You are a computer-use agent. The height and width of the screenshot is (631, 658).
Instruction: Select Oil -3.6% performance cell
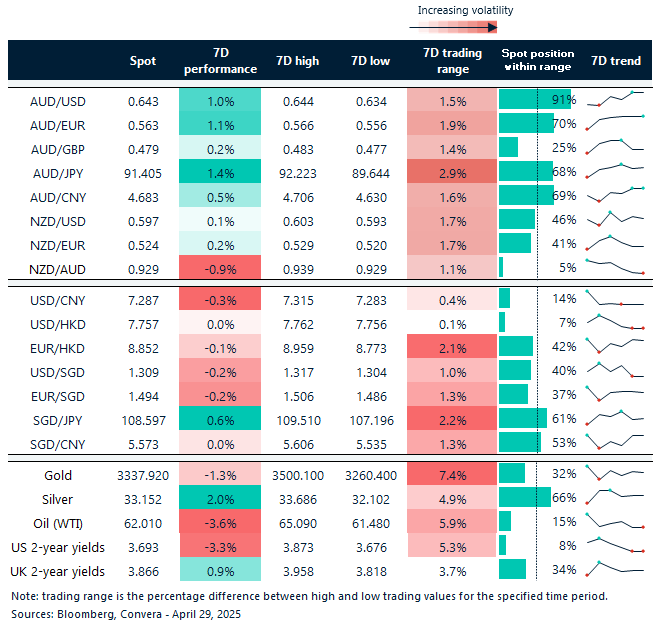(220, 521)
